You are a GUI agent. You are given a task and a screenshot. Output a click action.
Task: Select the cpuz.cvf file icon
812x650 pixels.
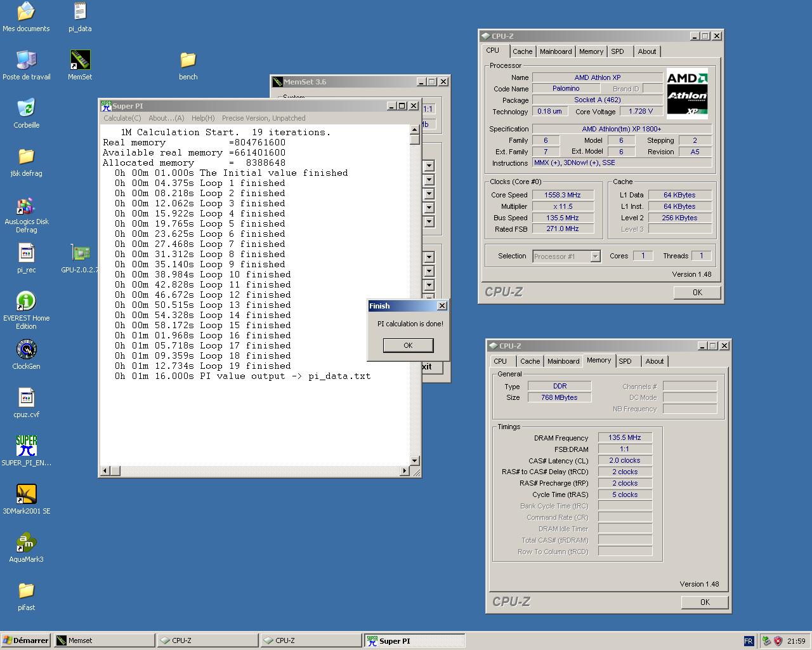pyautogui.click(x=26, y=397)
